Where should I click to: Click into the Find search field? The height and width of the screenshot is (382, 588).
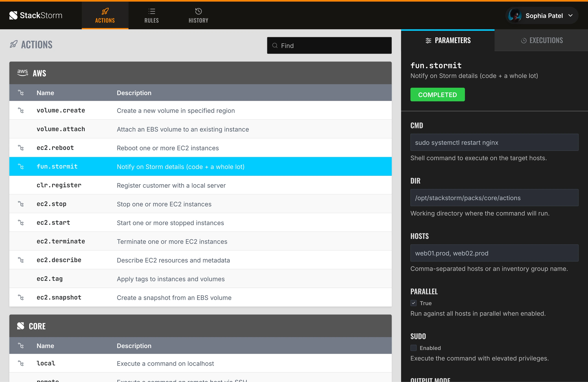coord(329,46)
